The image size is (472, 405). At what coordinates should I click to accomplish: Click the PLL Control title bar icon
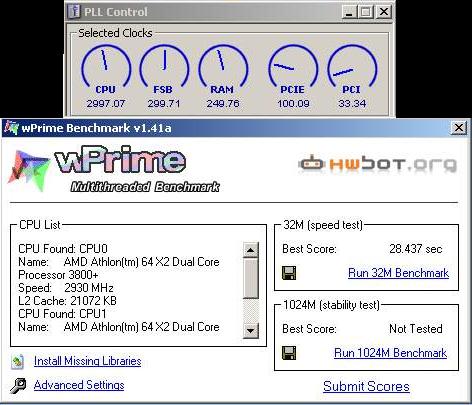[74, 11]
